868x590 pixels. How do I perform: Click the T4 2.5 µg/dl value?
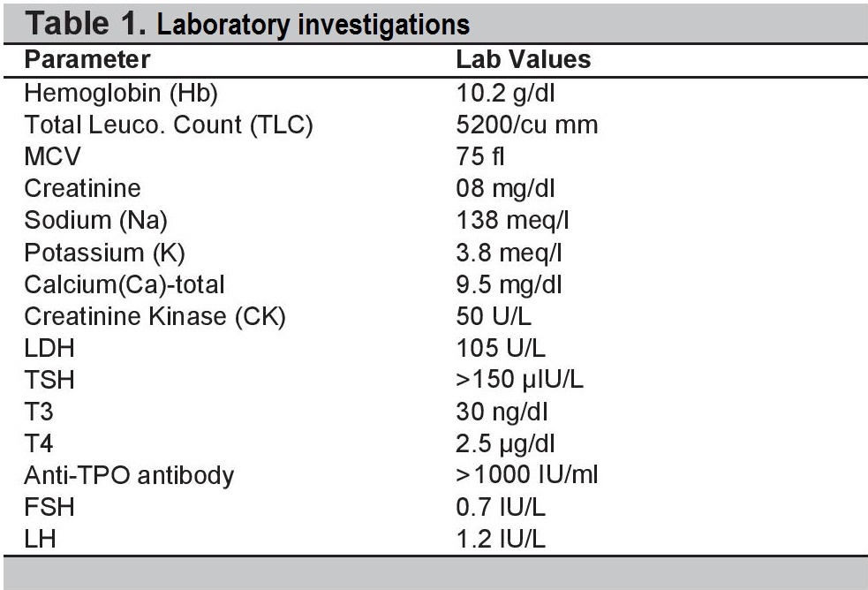pos(505,444)
